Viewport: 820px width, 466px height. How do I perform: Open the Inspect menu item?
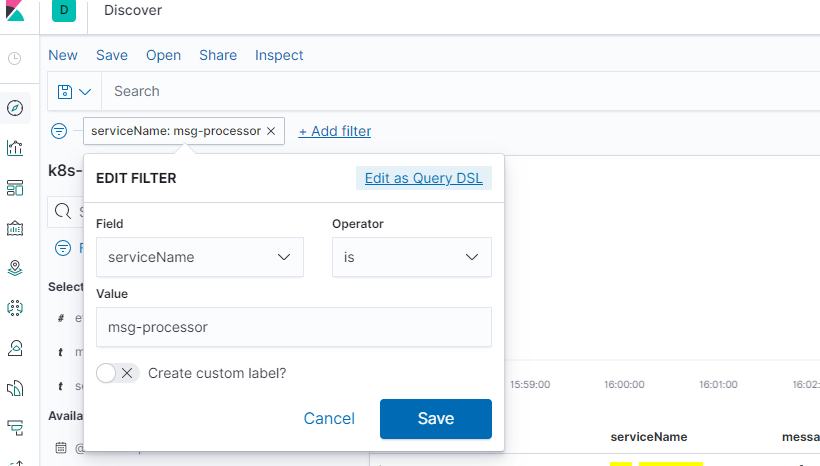click(279, 55)
